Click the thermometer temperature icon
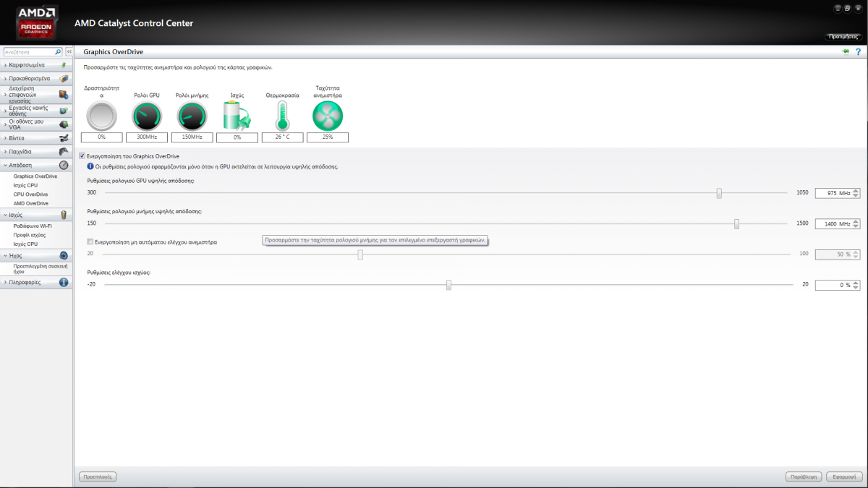This screenshot has width=868, height=488. click(282, 116)
